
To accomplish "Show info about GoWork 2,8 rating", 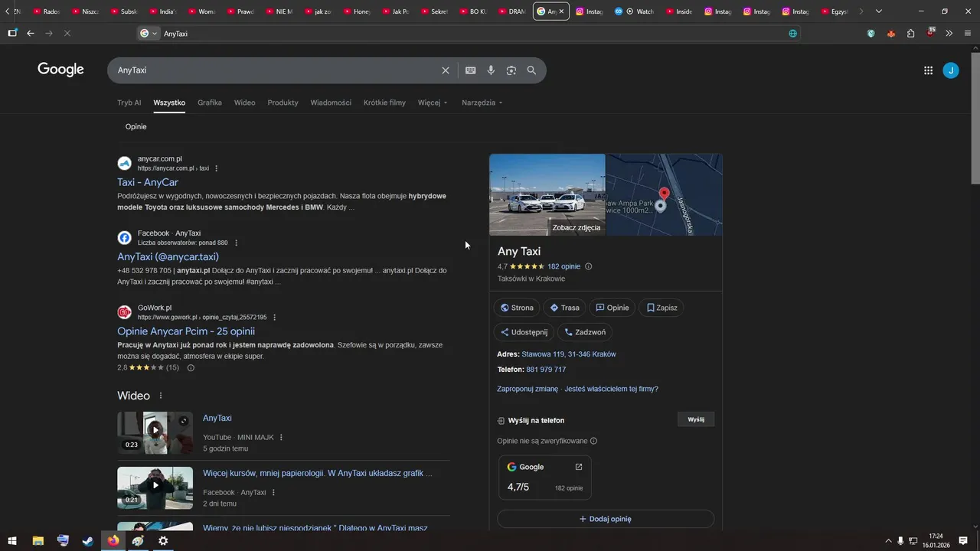I will (x=191, y=368).
